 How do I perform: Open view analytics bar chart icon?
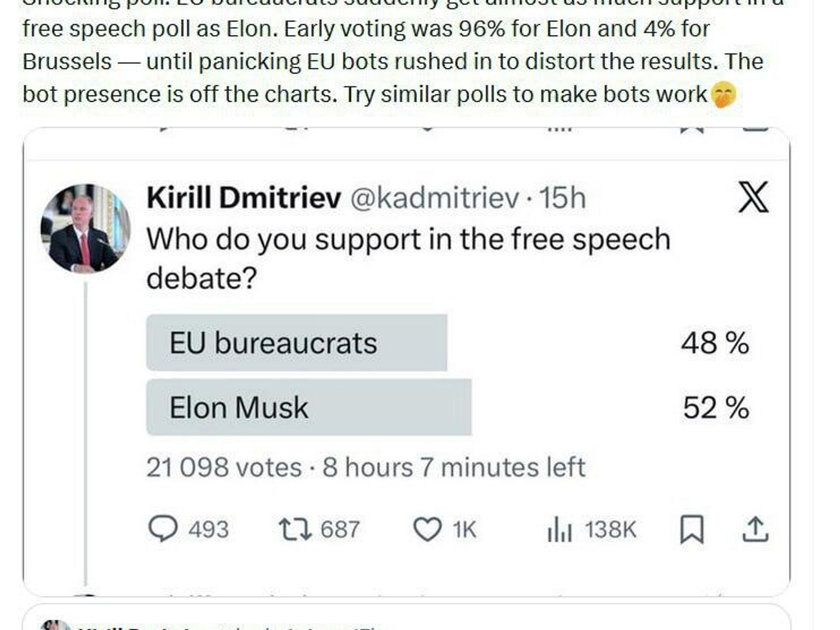point(560,529)
